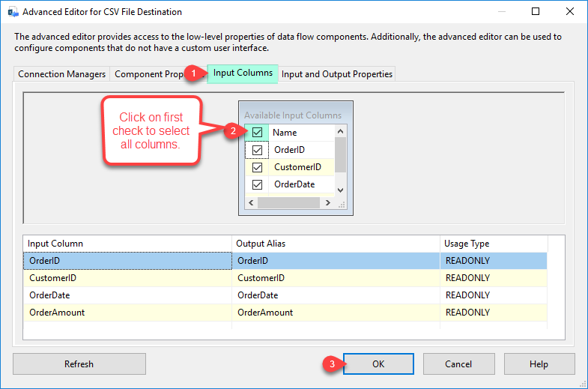Click CustomerID label in available columns list
This screenshot has width=588, height=389.
pos(298,167)
